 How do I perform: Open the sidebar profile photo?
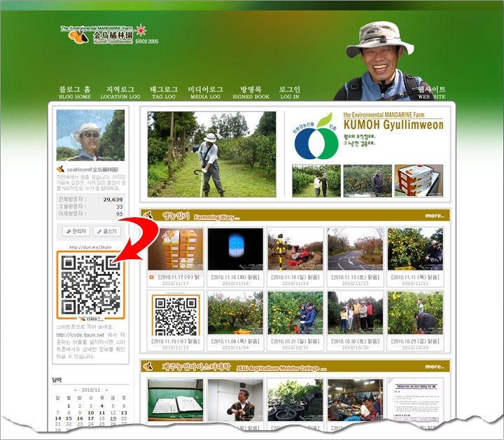point(90,135)
